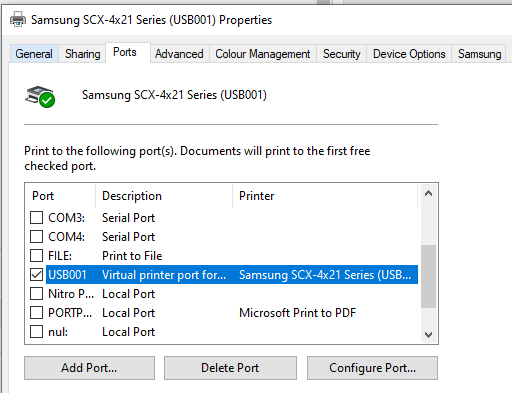Enable the COM4 serial port checkbox
Image resolution: width=512 pixels, height=393 pixels.
pos(36,236)
